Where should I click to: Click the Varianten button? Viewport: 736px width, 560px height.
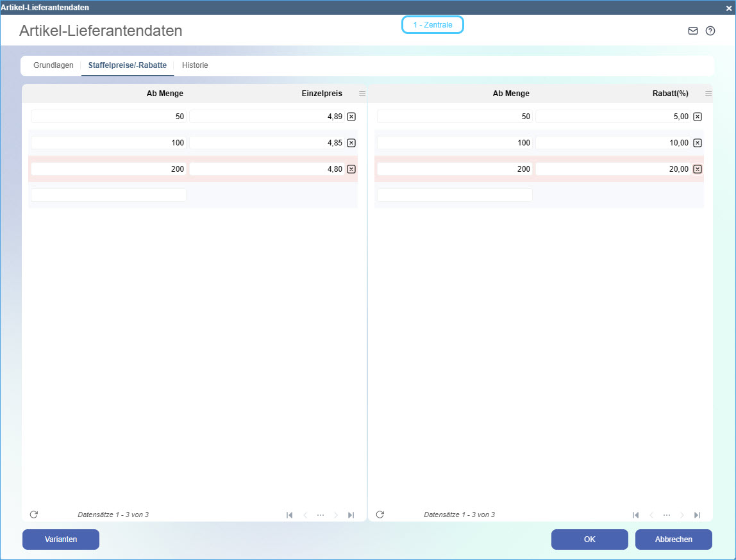pos(61,539)
